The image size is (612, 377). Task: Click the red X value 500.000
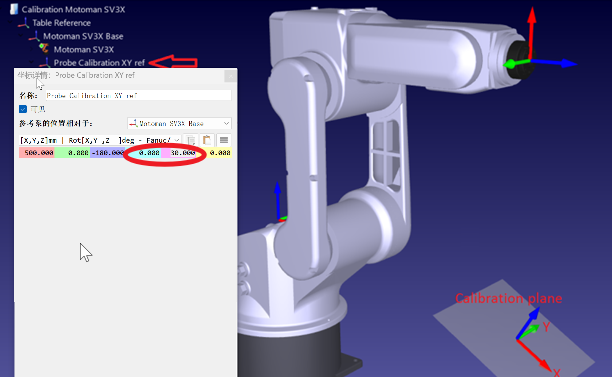coord(37,153)
